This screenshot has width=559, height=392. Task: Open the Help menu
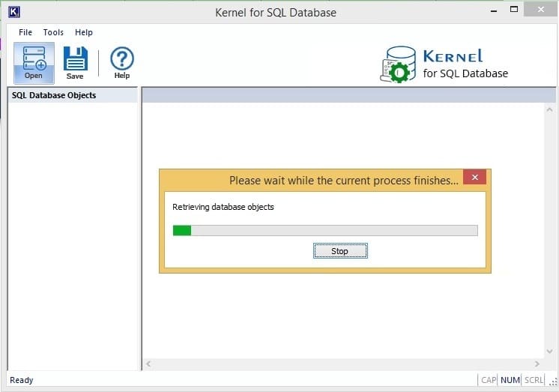(x=84, y=32)
